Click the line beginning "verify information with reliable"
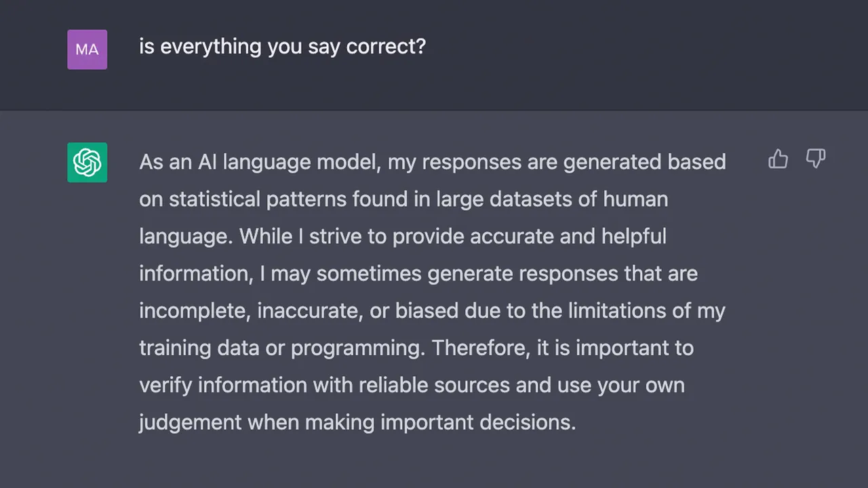The height and width of the screenshot is (488, 868). (412, 386)
